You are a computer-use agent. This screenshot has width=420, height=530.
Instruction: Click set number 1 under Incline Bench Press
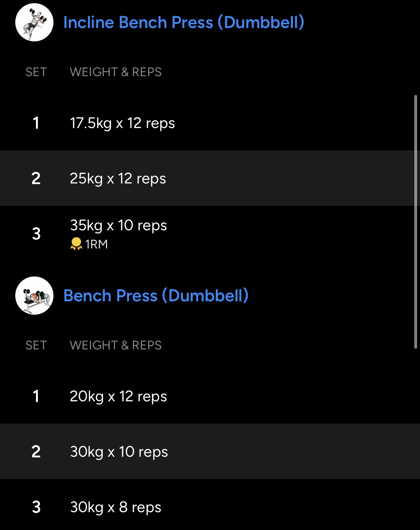coord(36,123)
